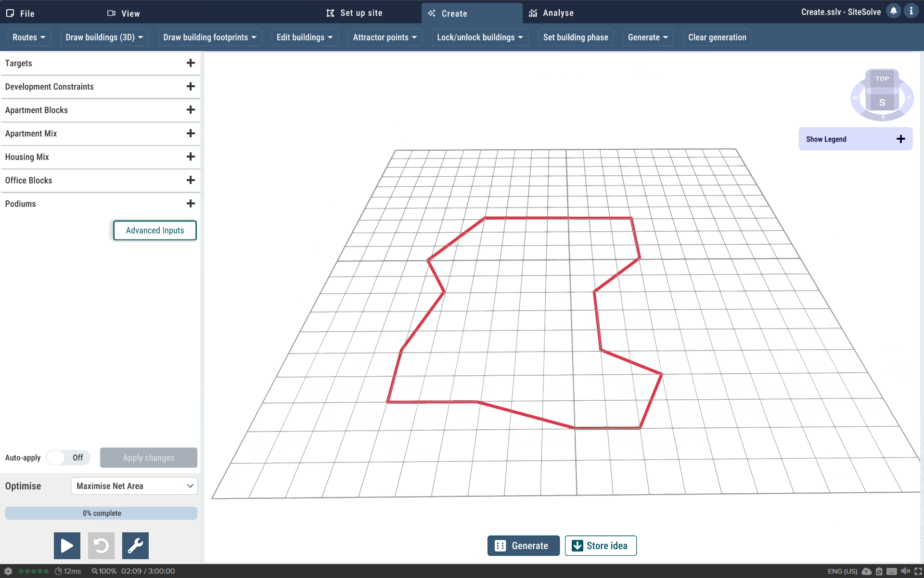Open the Maximise Net Area dropdown

pos(134,486)
